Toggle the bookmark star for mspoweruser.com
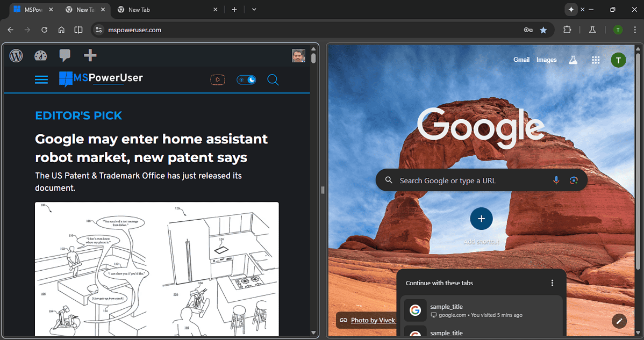 [x=543, y=30]
